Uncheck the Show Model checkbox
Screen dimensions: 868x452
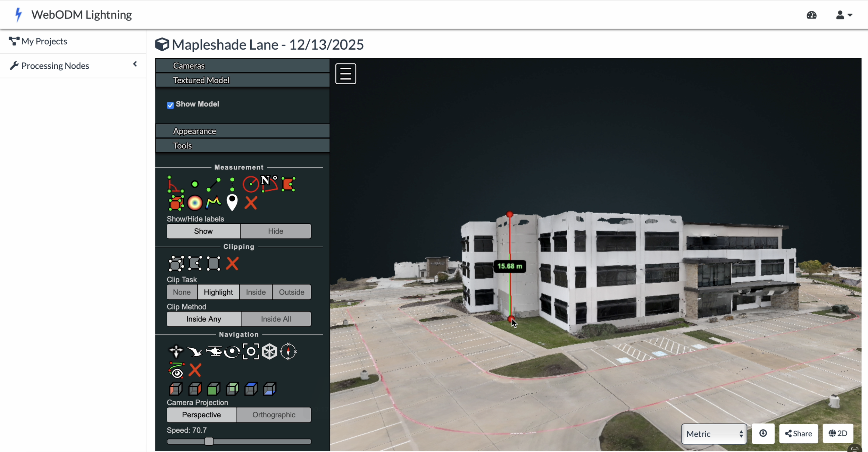coord(170,105)
